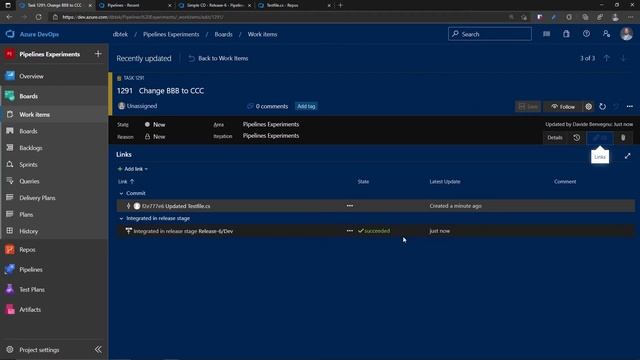Open the Plans sidebar entry

(26, 214)
